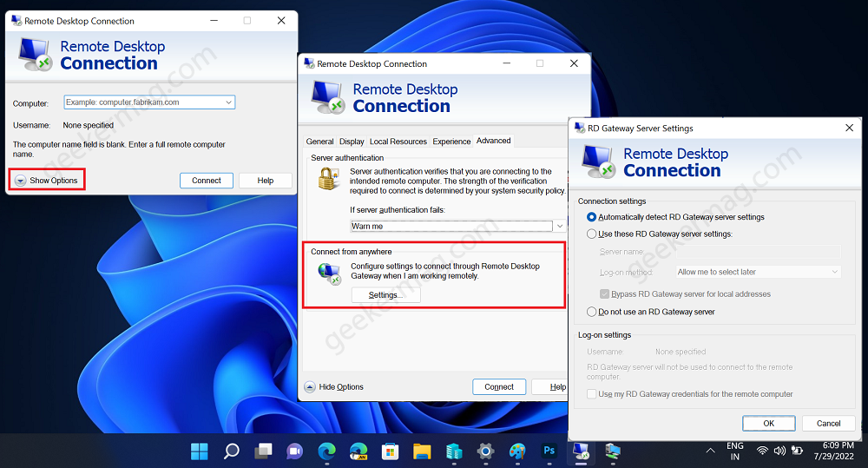Open the Local Resources tab
This screenshot has height=468, width=868.
click(398, 142)
